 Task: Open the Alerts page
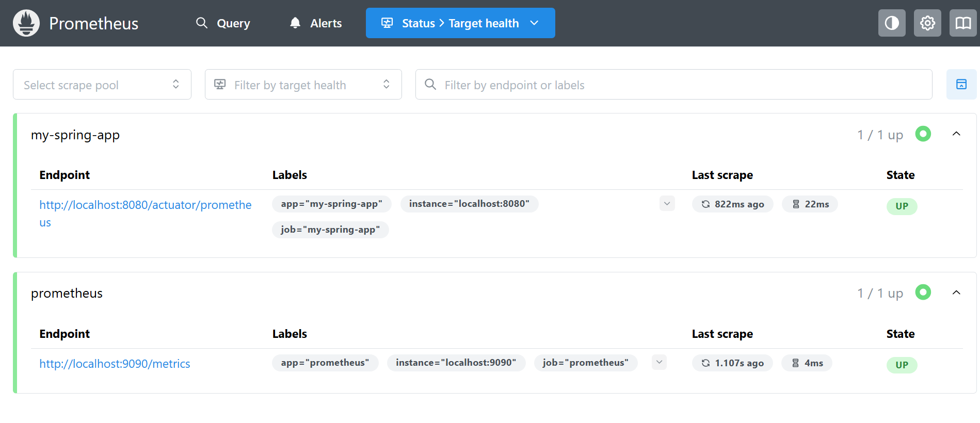316,23
